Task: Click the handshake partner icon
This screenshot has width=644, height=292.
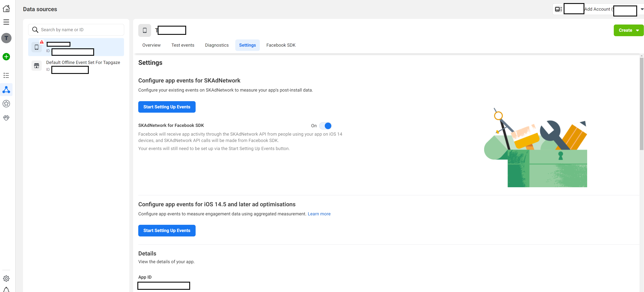Action: pyautogui.click(x=6, y=118)
